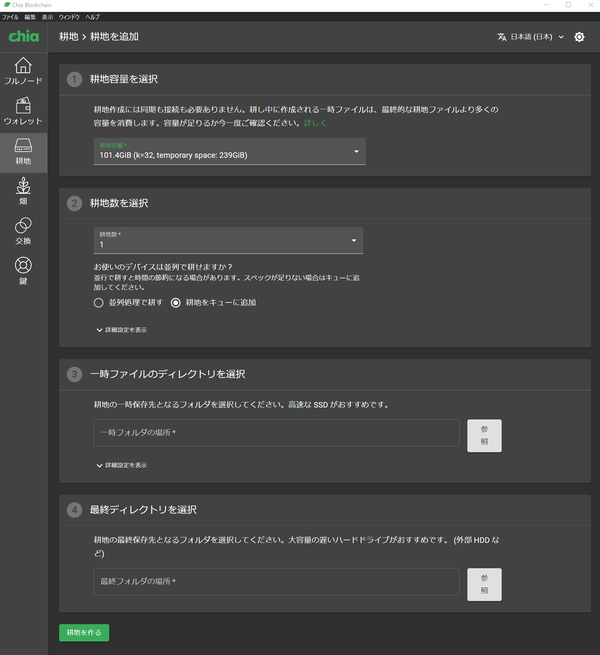Viewport: 600px width, 655px height.
Task: Click the 耕地を追加 breadcrumb text
Action: pyautogui.click(x=114, y=37)
